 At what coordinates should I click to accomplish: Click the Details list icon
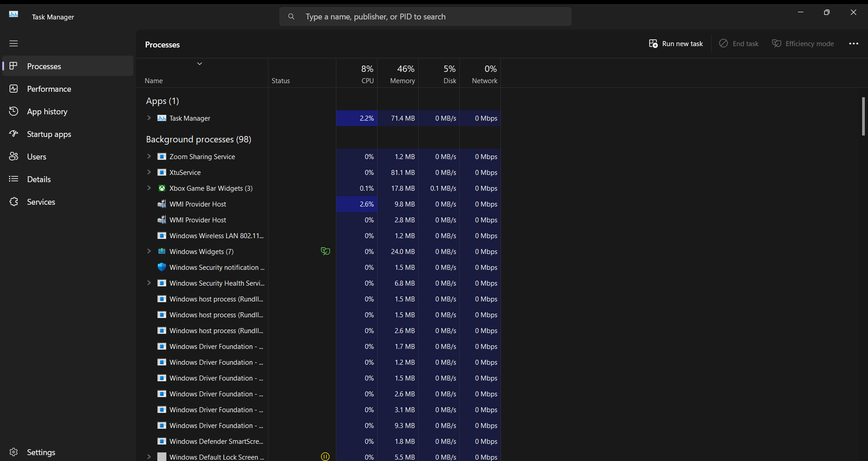(x=14, y=179)
